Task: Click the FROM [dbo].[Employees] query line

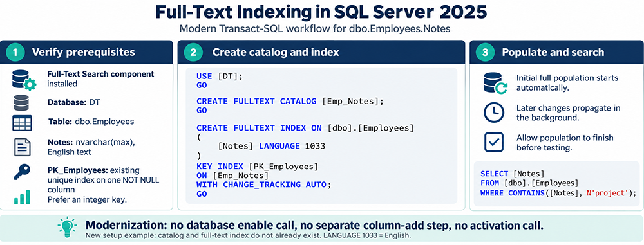Action: 529,183
